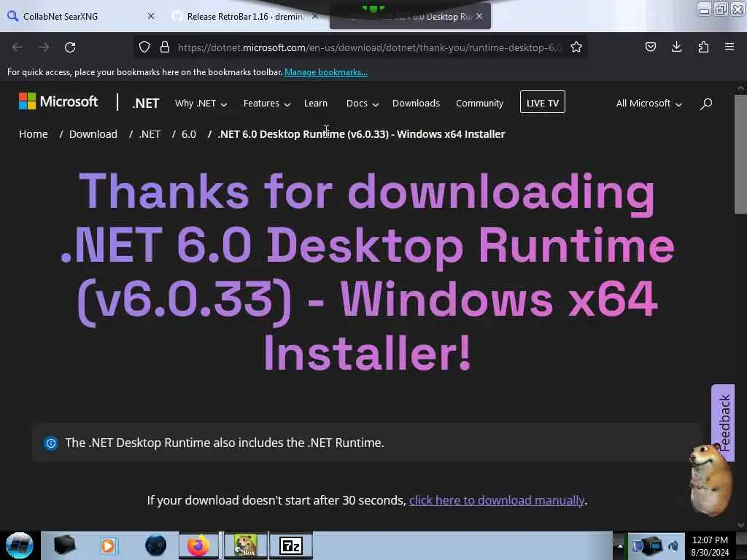Expand the Why .NET dropdown
Image resolution: width=747 pixels, height=560 pixels.
(x=201, y=104)
